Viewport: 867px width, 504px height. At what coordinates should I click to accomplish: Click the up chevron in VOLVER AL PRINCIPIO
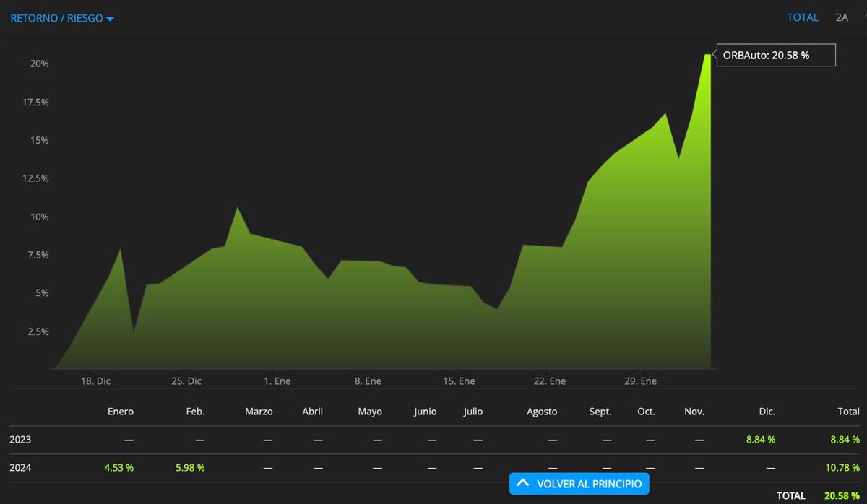(x=523, y=483)
